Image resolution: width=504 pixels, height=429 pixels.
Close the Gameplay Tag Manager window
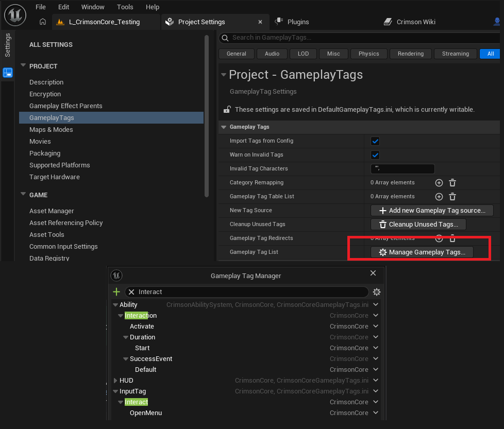click(x=373, y=273)
